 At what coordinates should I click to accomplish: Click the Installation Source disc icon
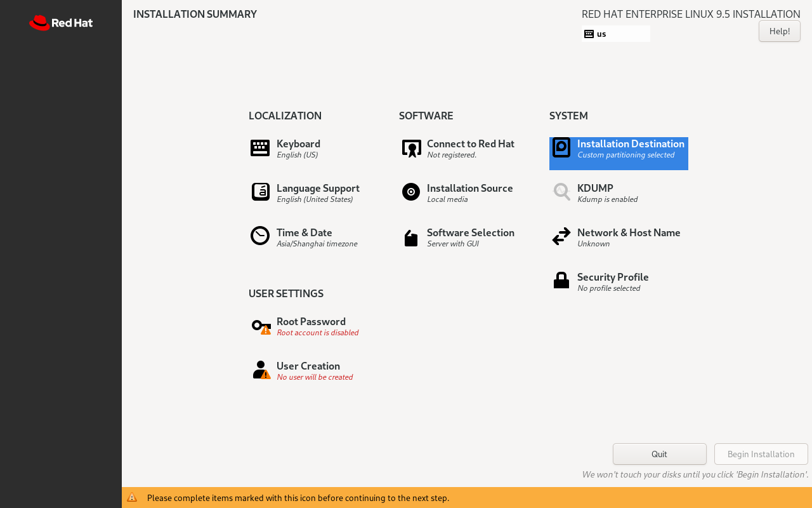click(411, 192)
